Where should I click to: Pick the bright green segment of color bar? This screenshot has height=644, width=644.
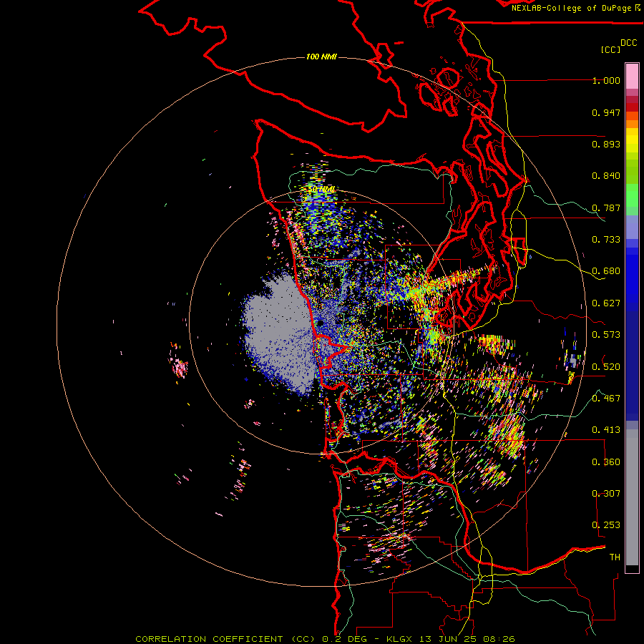click(x=632, y=195)
